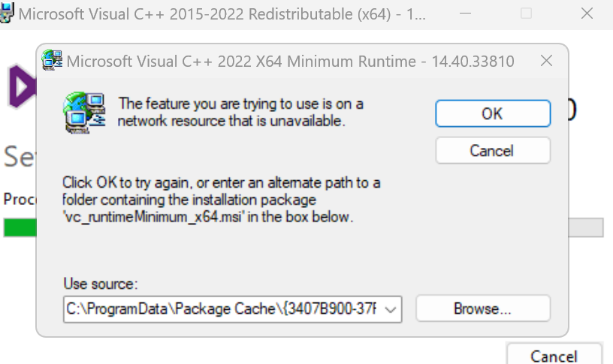The width and height of the screenshot is (613, 364).
Task: Click the installer icon in the Redistributable title bar
Action: click(x=7, y=13)
